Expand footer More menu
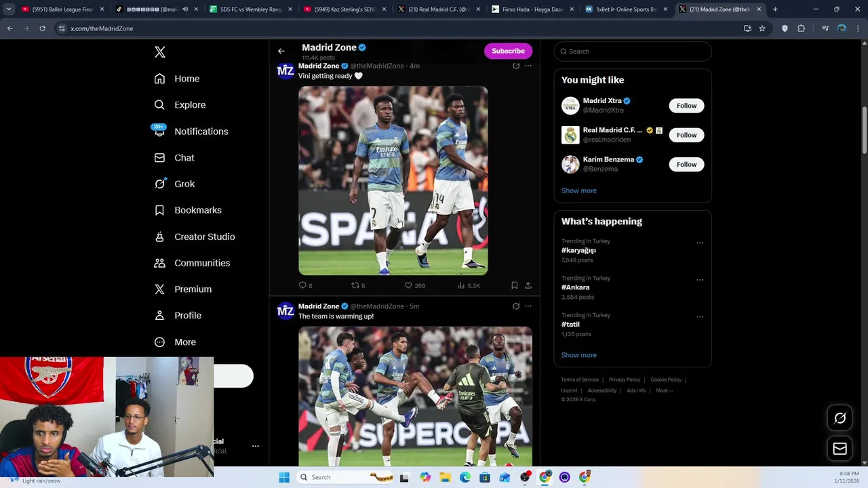This screenshot has height=488, width=868. 664,390
